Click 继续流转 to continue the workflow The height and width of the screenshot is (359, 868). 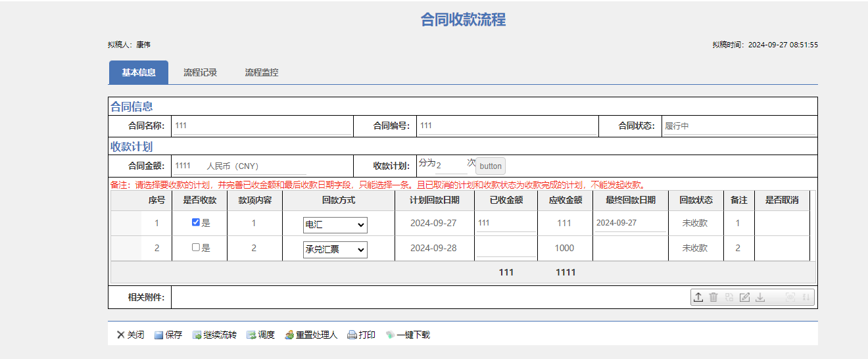[214, 335]
